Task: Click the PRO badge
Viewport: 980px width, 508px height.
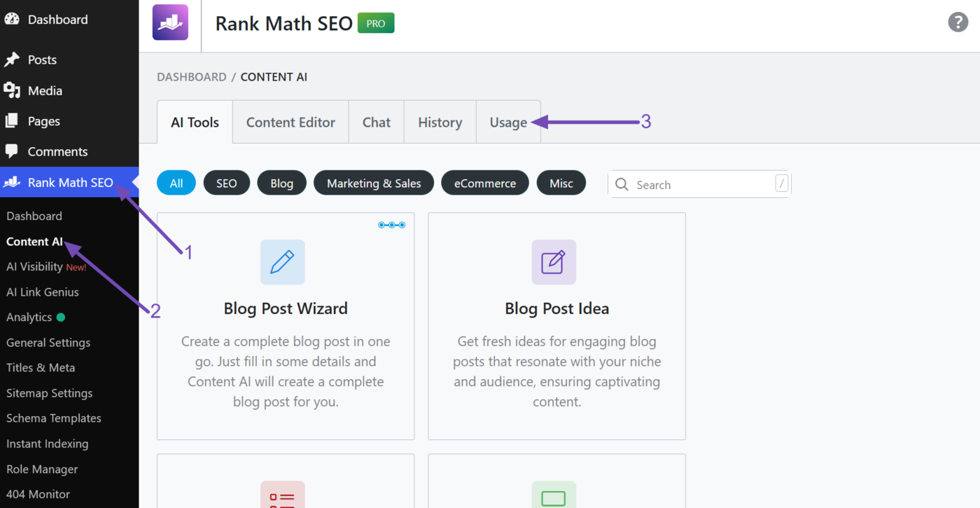Action: [x=376, y=23]
